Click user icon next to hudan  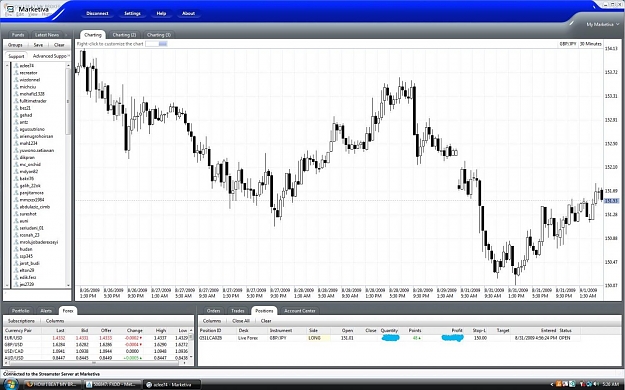point(16,249)
